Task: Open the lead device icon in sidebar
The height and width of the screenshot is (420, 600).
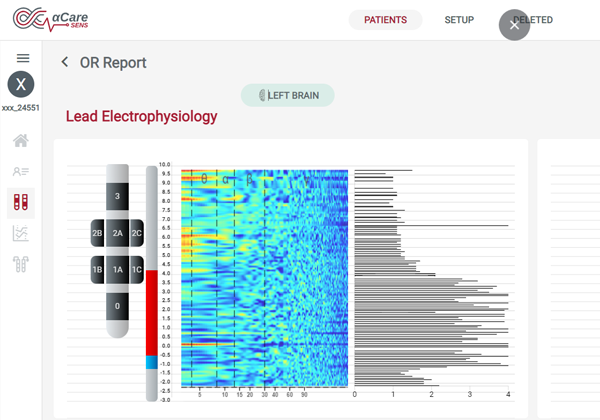Action: click(21, 265)
